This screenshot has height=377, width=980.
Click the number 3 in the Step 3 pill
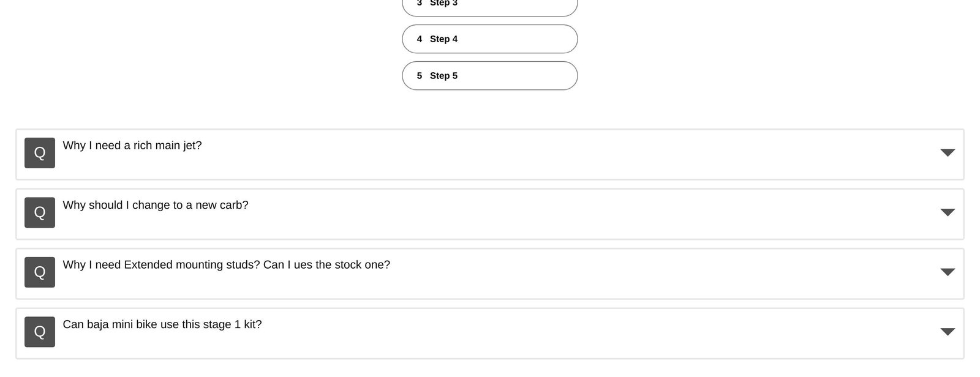[420, 4]
